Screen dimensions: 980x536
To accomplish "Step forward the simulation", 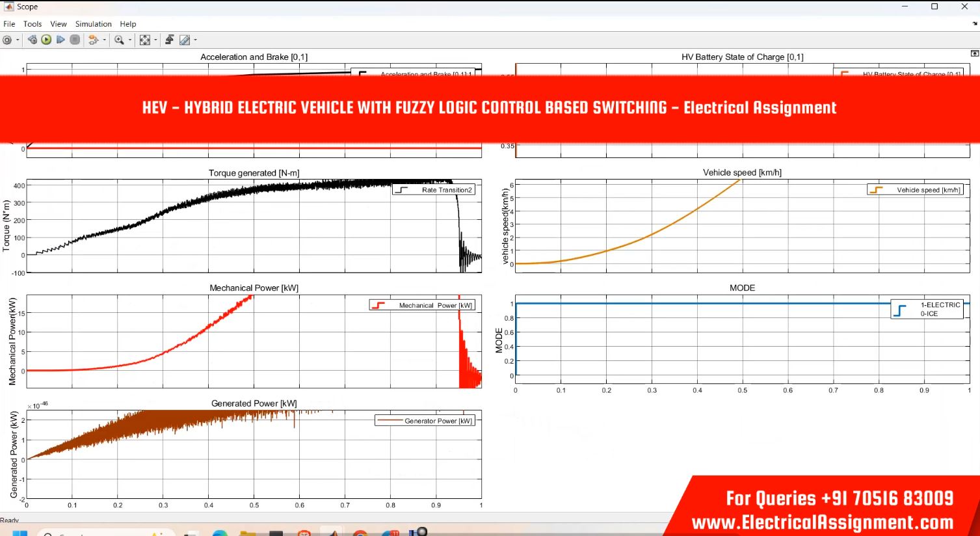I will click(60, 40).
